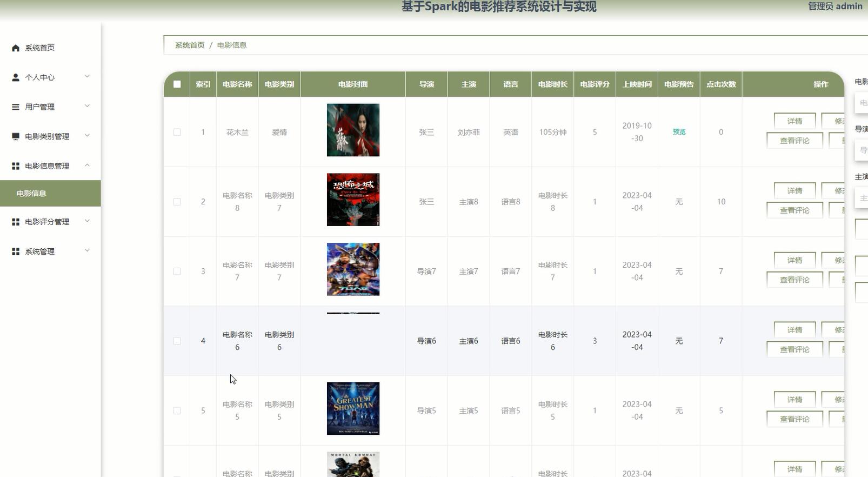Click 查看评论 for row index 5
The width and height of the screenshot is (868, 477).
(x=794, y=419)
